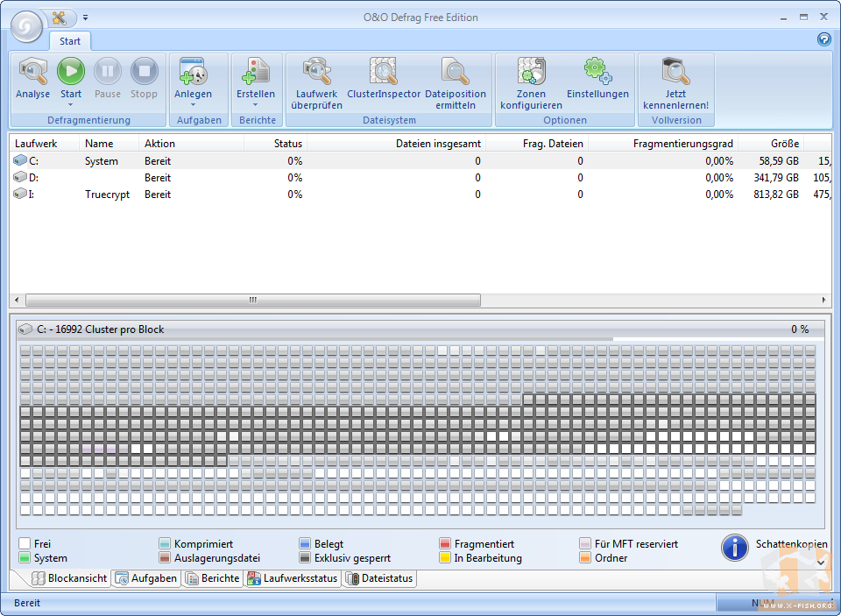Open the O&O Defrag application orb menu
841x616 pixels.
pyautogui.click(x=26, y=26)
